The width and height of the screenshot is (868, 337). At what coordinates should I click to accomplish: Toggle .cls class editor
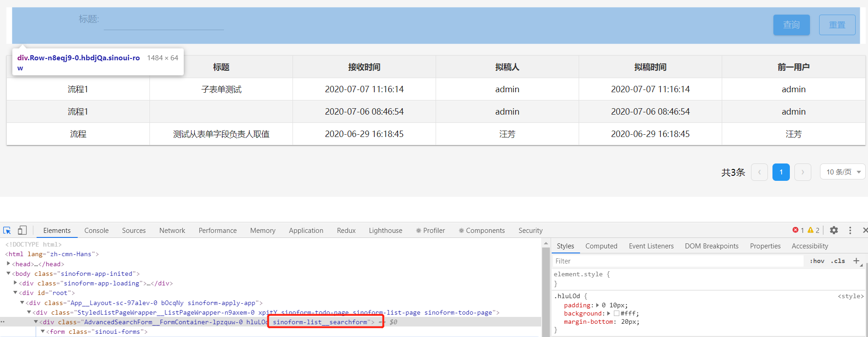838,261
